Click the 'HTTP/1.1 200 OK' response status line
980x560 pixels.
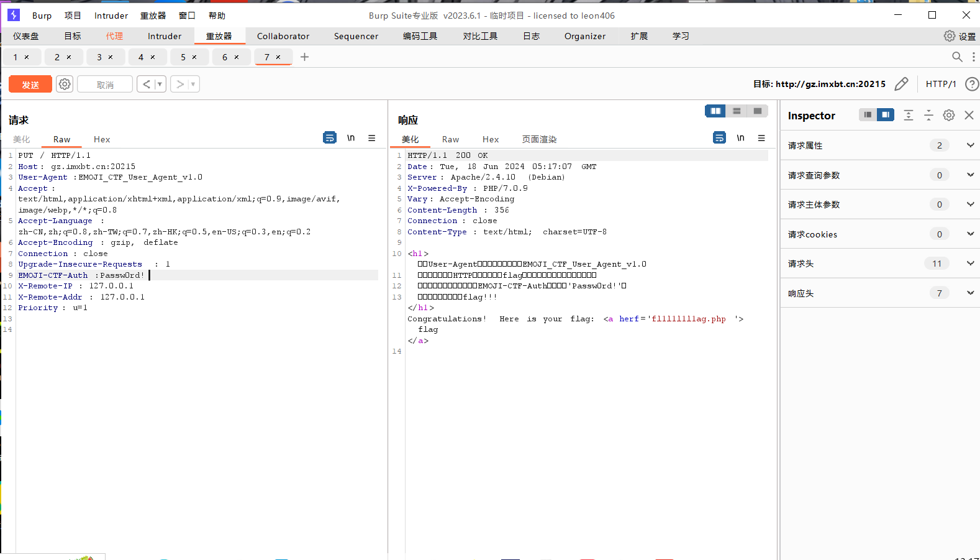point(448,155)
